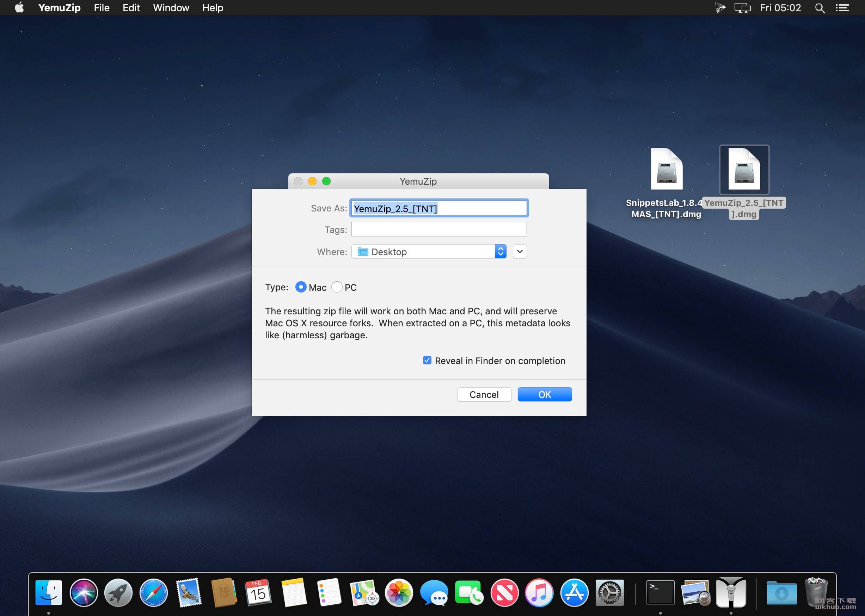Screen dimensions: 865x616
Task: Click OK to save zip file
Action: (545, 394)
